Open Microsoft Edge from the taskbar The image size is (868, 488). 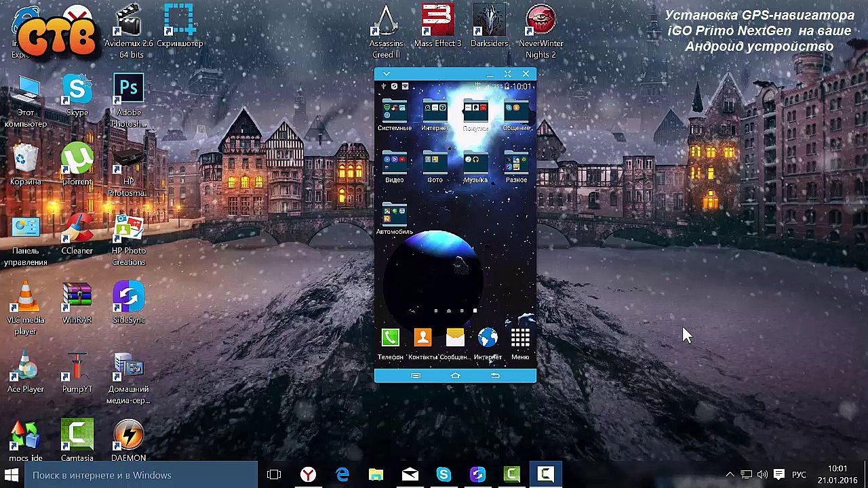click(x=342, y=474)
